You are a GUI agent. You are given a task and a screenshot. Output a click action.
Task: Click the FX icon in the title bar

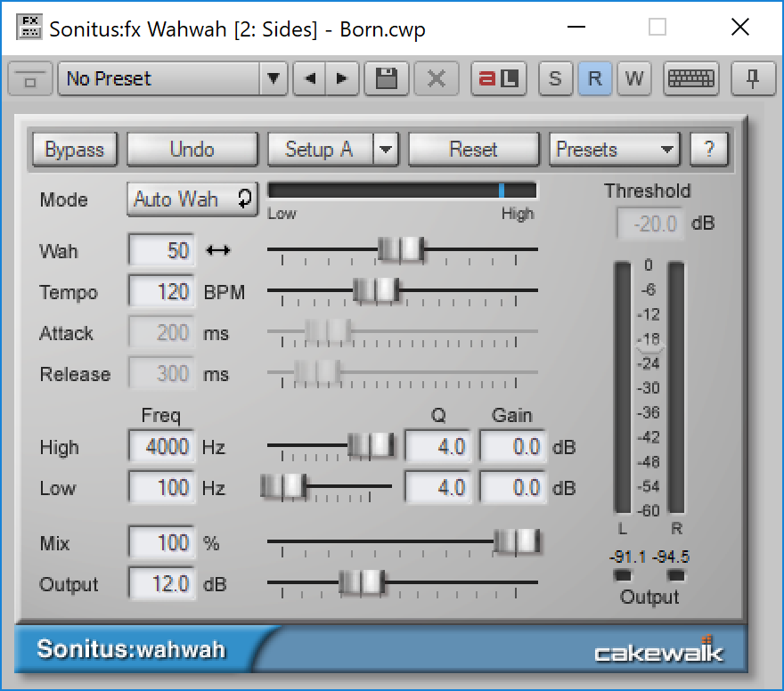coord(29,28)
